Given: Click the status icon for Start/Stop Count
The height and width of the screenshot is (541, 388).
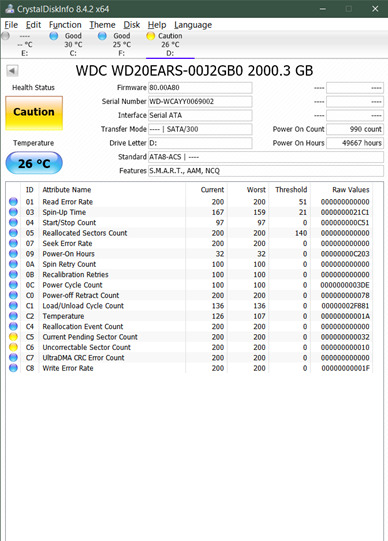Looking at the screenshot, I should pyautogui.click(x=13, y=222).
